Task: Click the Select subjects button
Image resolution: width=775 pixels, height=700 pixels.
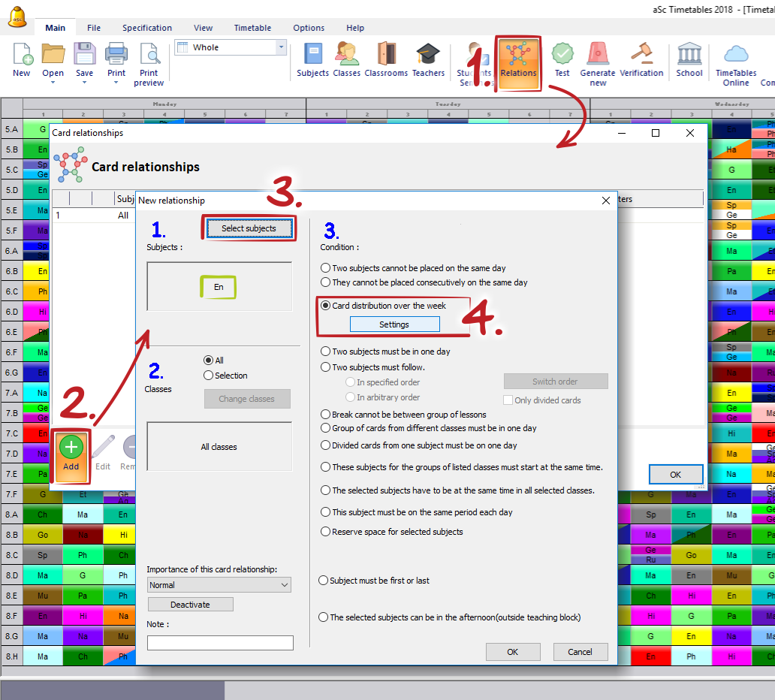Action: tap(249, 228)
